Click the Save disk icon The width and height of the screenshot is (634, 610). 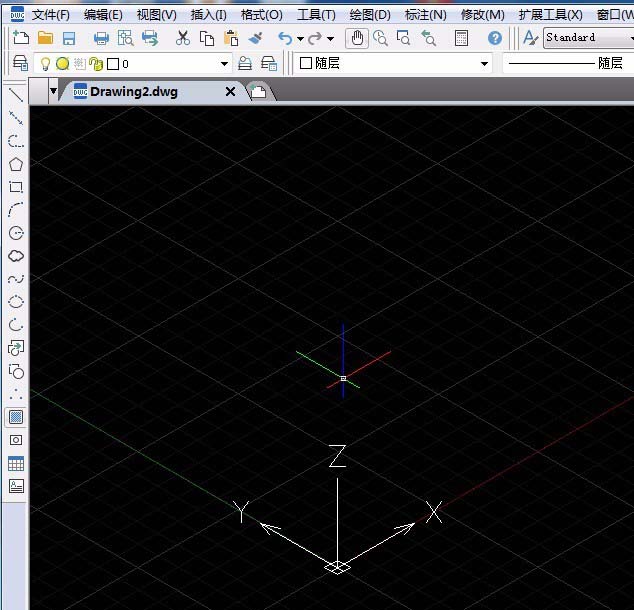(x=69, y=38)
